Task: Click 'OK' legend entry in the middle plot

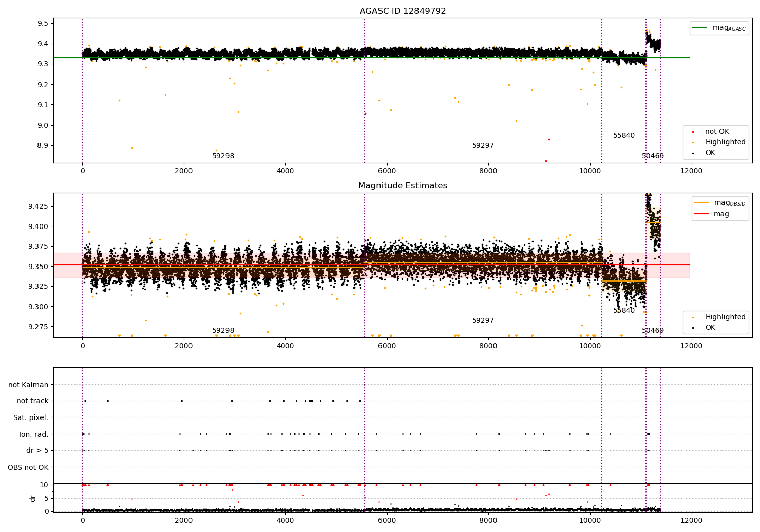Action: pyautogui.click(x=710, y=328)
